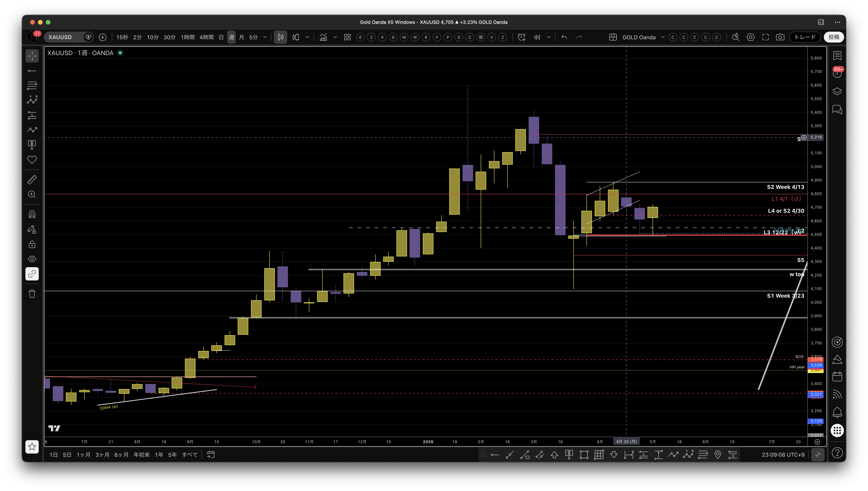Select the 5,216 price label
The width and height of the screenshot is (868, 491).
click(816, 137)
